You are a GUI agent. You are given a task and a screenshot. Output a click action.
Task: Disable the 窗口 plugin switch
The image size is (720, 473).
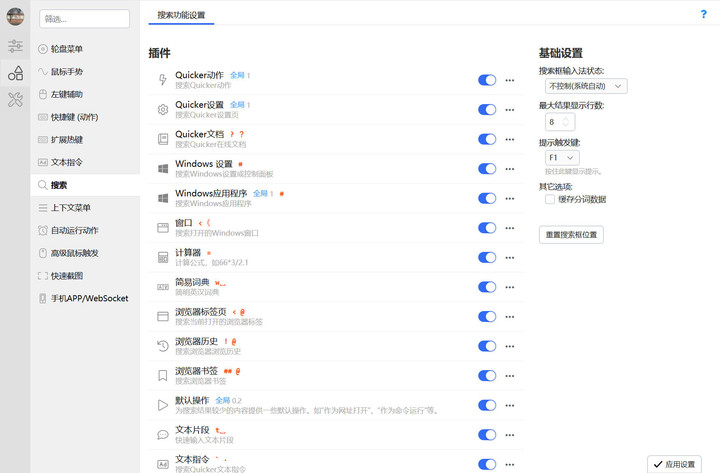tap(487, 228)
